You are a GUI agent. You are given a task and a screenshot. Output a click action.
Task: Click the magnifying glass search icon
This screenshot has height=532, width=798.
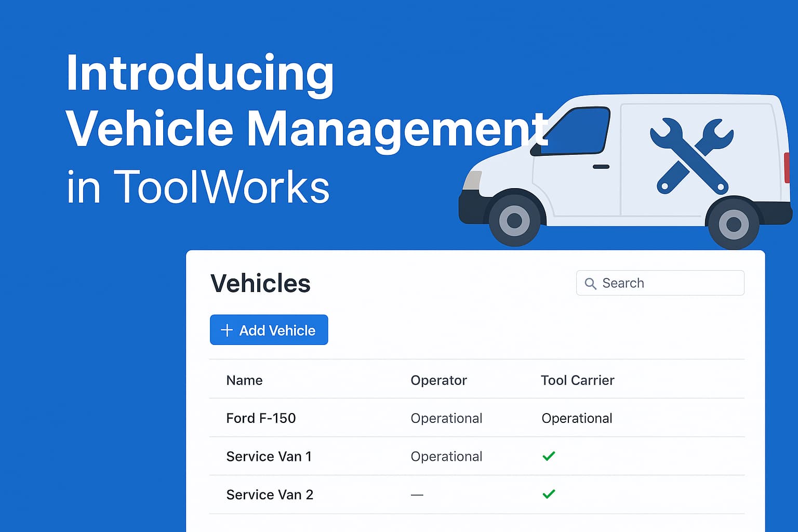[x=590, y=283]
